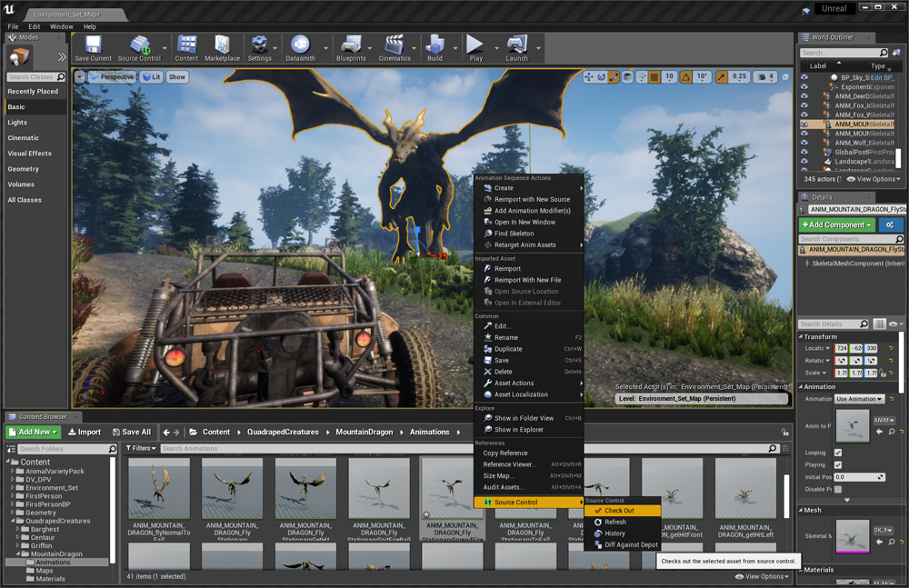Open the Content toolbar button
This screenshot has height=588, width=909.
(186, 48)
